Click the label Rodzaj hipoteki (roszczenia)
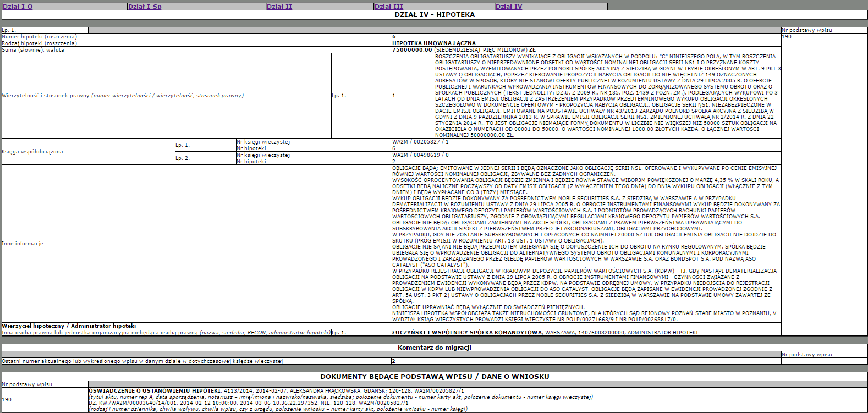The image size is (868, 413). (39, 43)
